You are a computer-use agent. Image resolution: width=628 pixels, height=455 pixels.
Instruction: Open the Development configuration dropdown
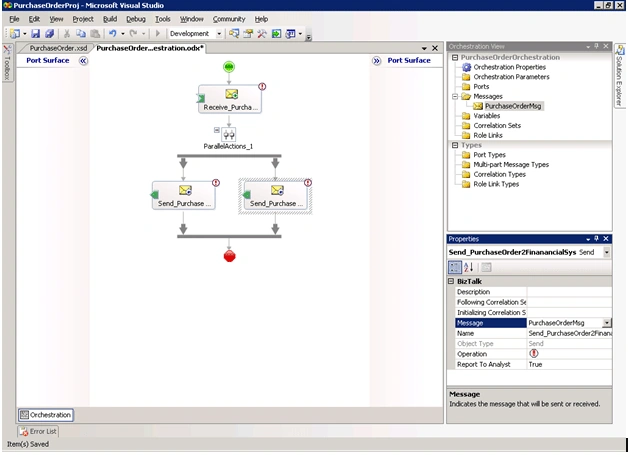[219, 34]
